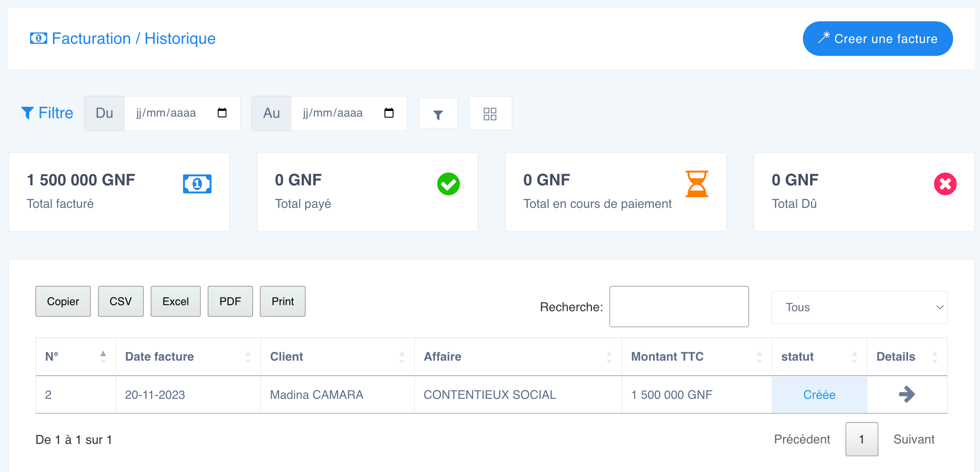Open calendar picker in Au date field
This screenshot has height=472, width=980.
pyautogui.click(x=389, y=113)
